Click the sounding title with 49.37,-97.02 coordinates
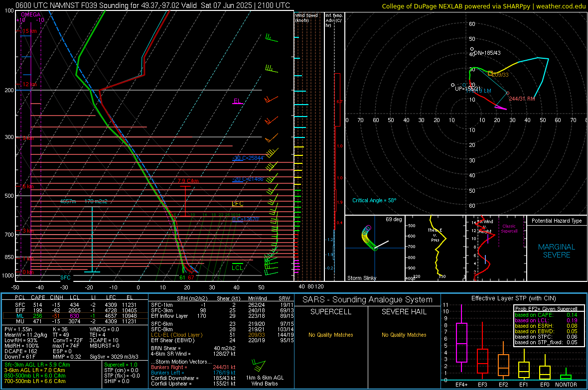The image size is (588, 390). tap(152, 5)
